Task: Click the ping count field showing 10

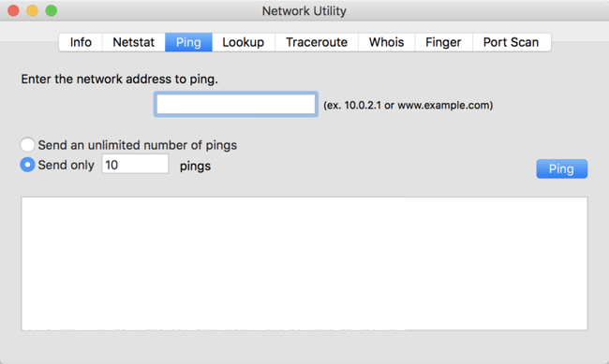Action: coord(135,164)
